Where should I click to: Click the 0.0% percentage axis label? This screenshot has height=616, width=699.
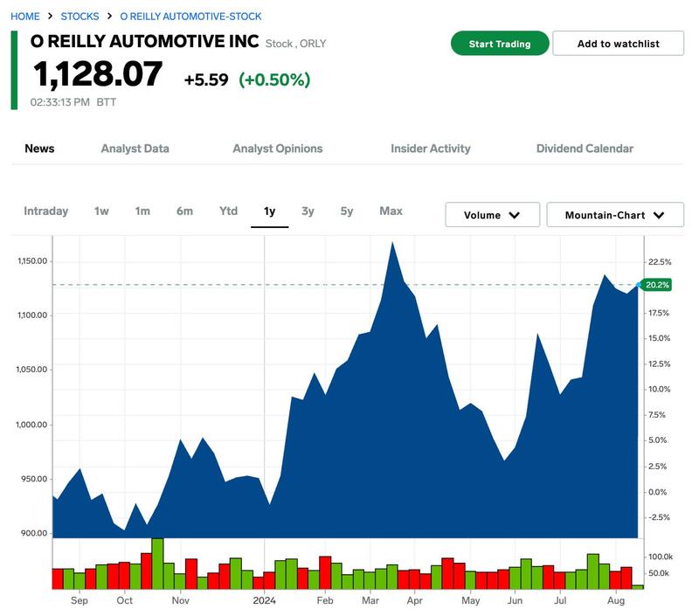[x=658, y=492]
